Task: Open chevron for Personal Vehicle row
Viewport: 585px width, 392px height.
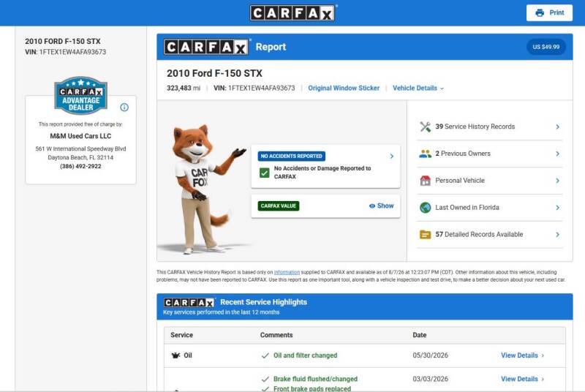Action: tap(557, 181)
